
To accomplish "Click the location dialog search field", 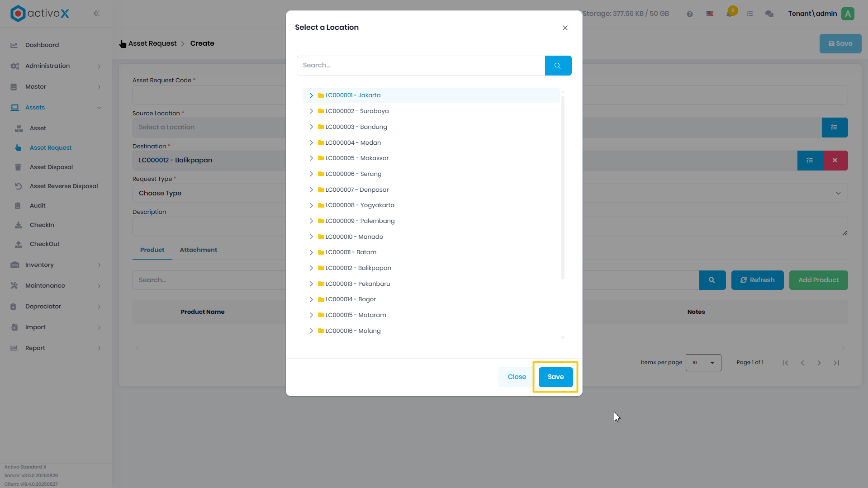I will [x=421, y=66].
